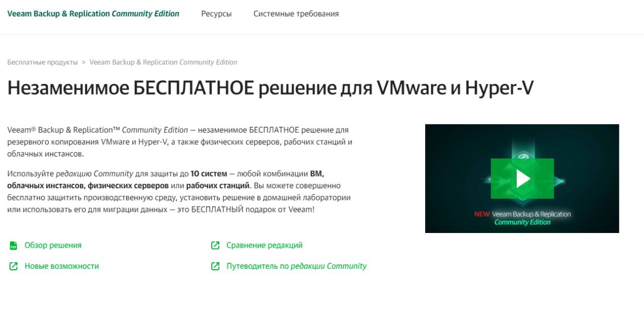
Task: Click the video thumbnail caption Community Edition
Action: pyautogui.click(x=522, y=222)
